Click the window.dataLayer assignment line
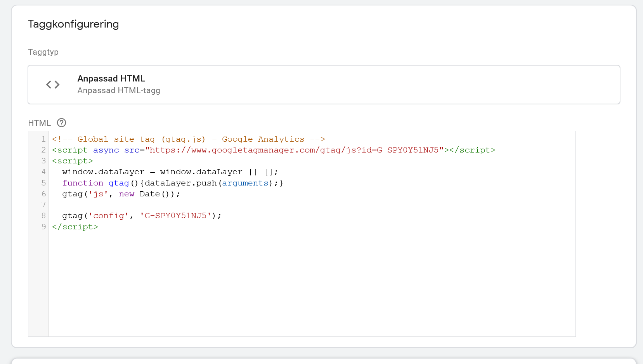 click(x=170, y=172)
